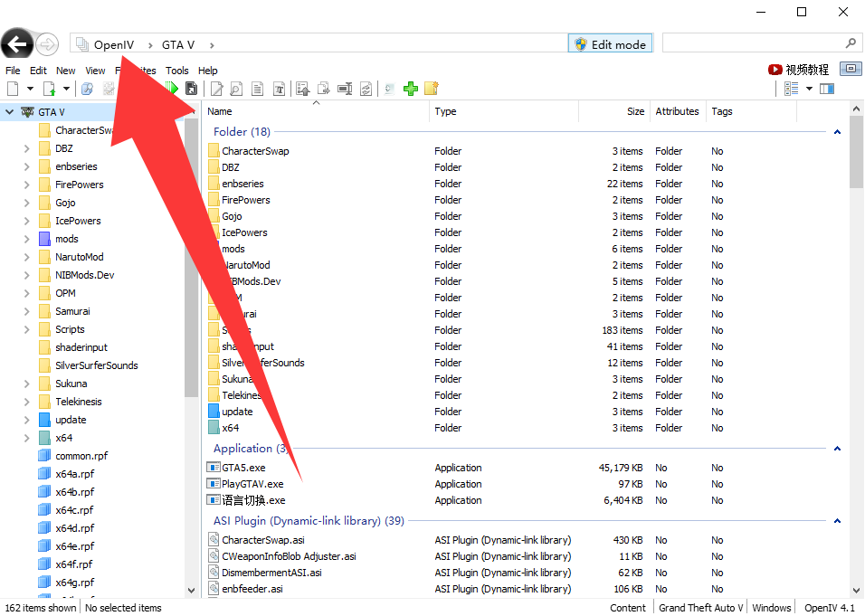Click the replace refresh document icon
Viewport: 865px width, 616px height.
[366, 89]
